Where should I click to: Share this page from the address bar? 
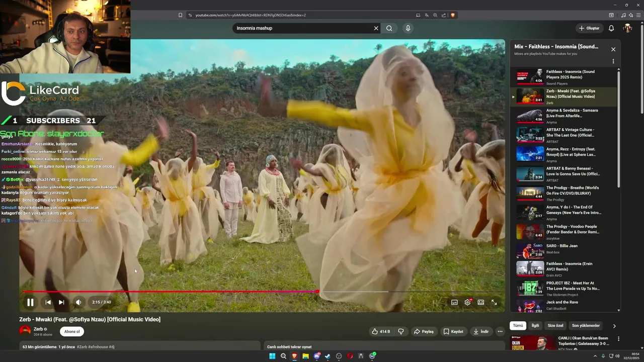[x=444, y=15]
